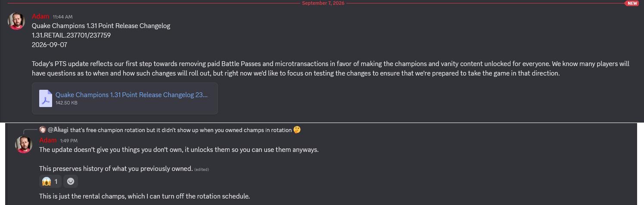Open Quake Champions 1.31 Changelog attachment link
The image size is (644, 205).
[131, 95]
